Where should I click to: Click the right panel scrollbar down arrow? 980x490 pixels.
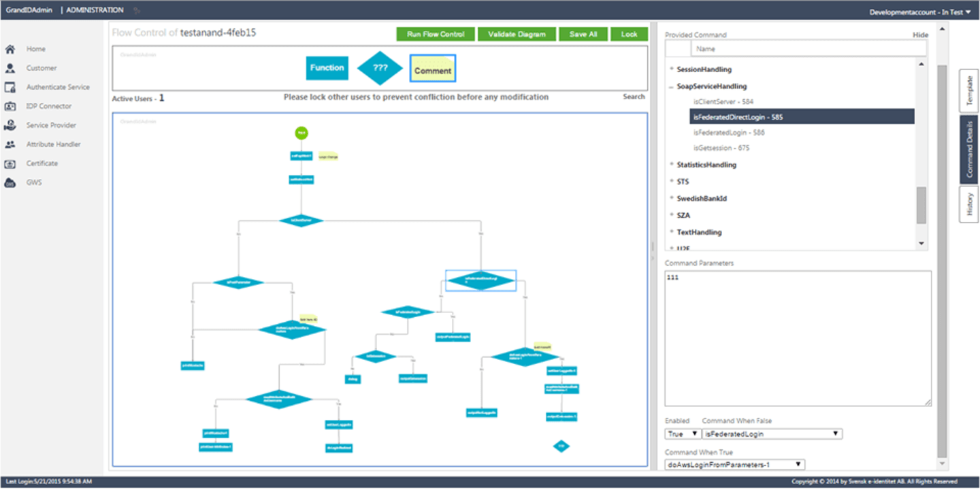[942, 465]
